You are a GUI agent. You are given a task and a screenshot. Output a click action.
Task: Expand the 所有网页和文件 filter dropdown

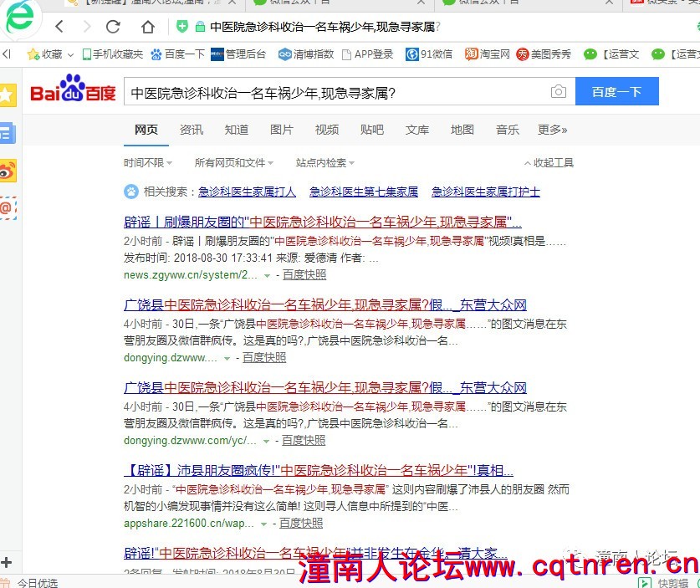pyautogui.click(x=234, y=163)
